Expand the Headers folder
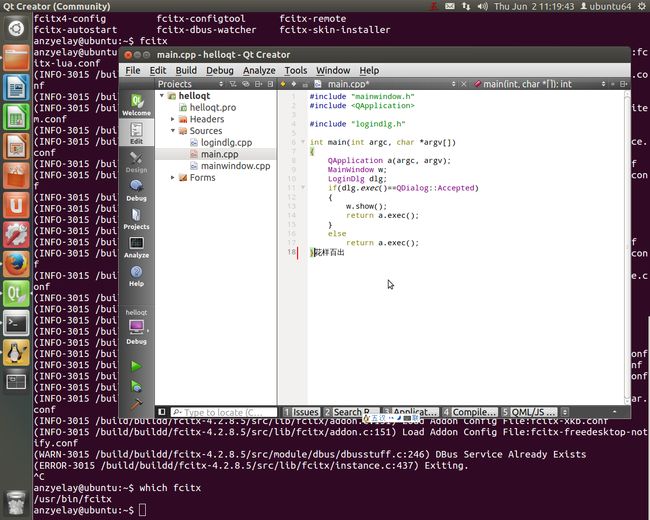The height and width of the screenshot is (520, 650). pyautogui.click(x=173, y=119)
